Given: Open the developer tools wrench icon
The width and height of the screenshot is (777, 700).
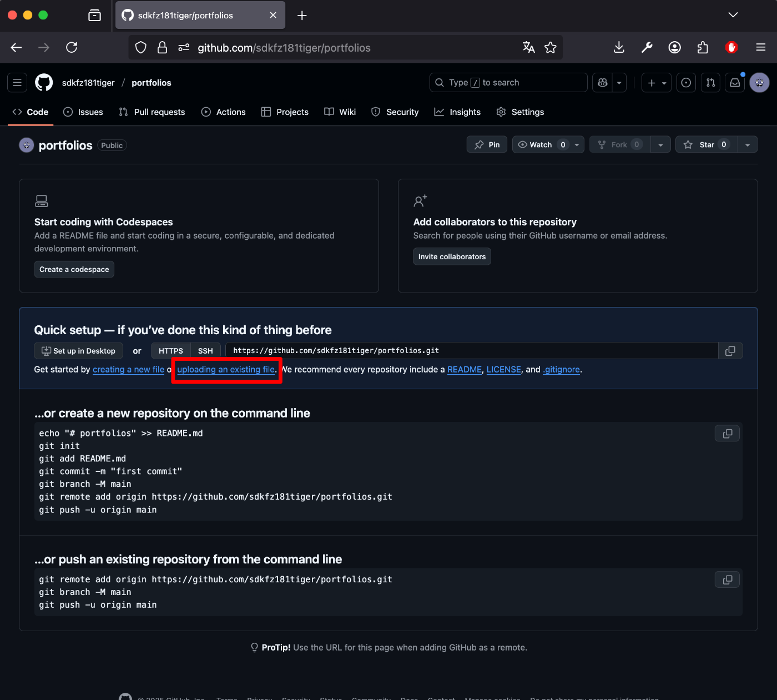Looking at the screenshot, I should (647, 48).
